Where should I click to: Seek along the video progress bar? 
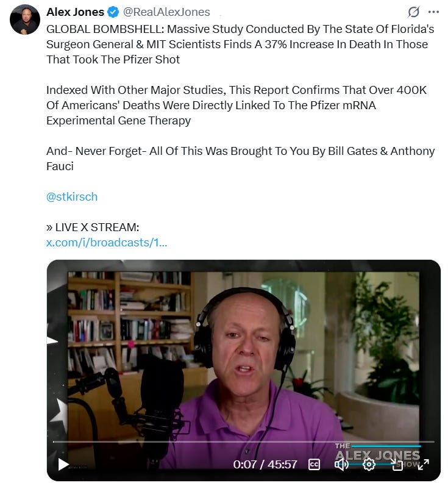pos(243,442)
